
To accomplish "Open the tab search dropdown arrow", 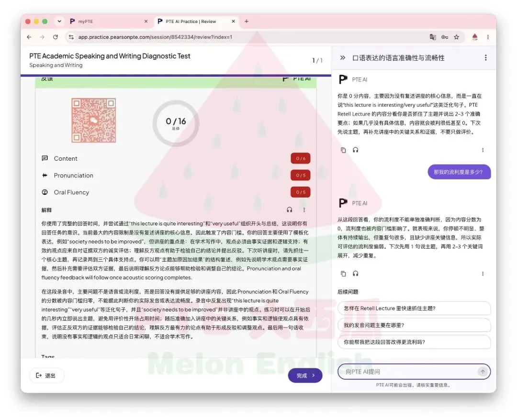I will [59, 21].
